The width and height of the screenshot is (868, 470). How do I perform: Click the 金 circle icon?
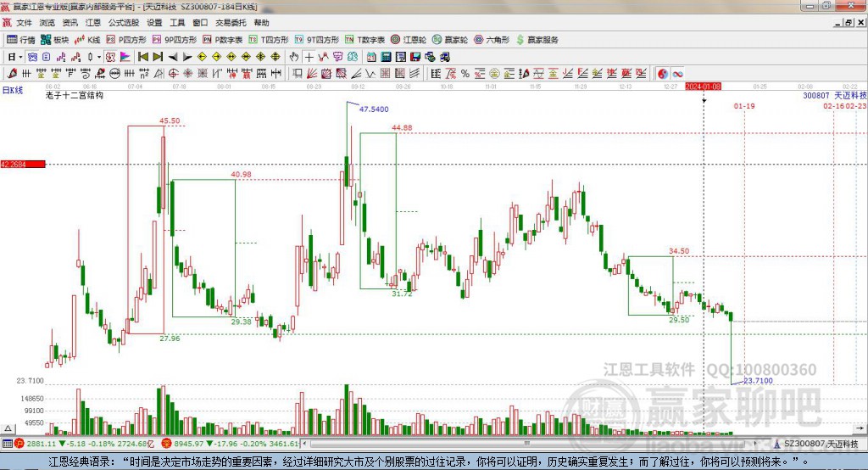click(494, 74)
